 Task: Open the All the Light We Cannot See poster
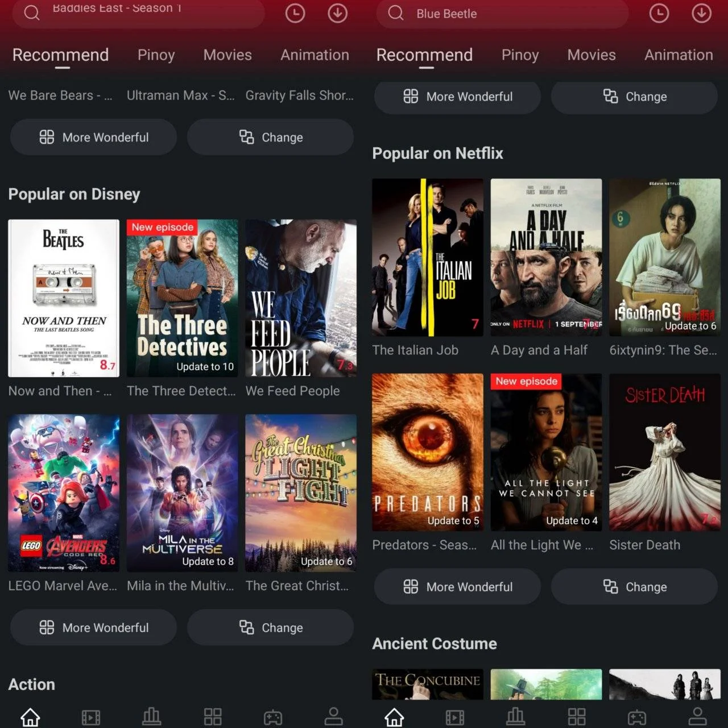click(547, 453)
